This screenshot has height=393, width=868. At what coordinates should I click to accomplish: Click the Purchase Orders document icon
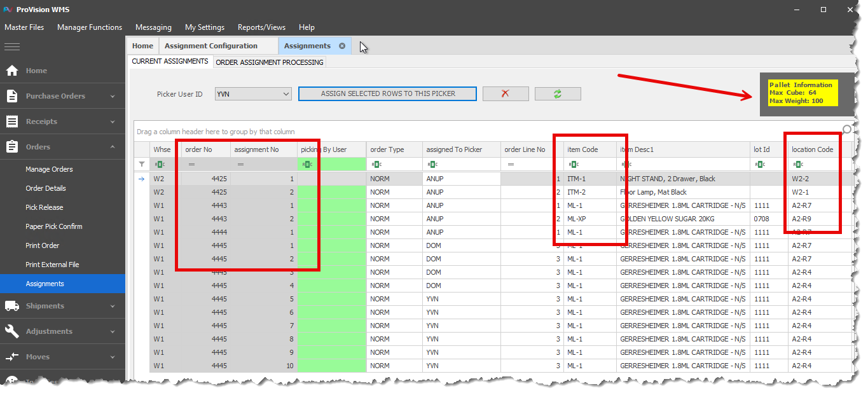[x=12, y=96]
